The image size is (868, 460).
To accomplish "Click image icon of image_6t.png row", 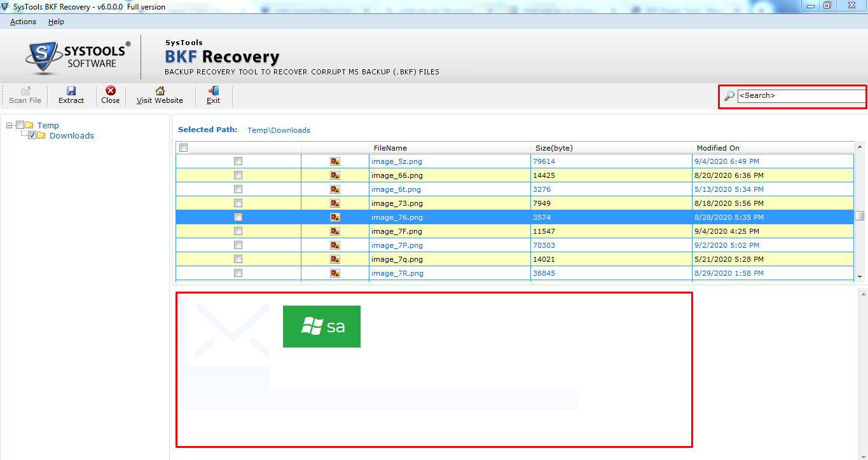I will point(335,189).
